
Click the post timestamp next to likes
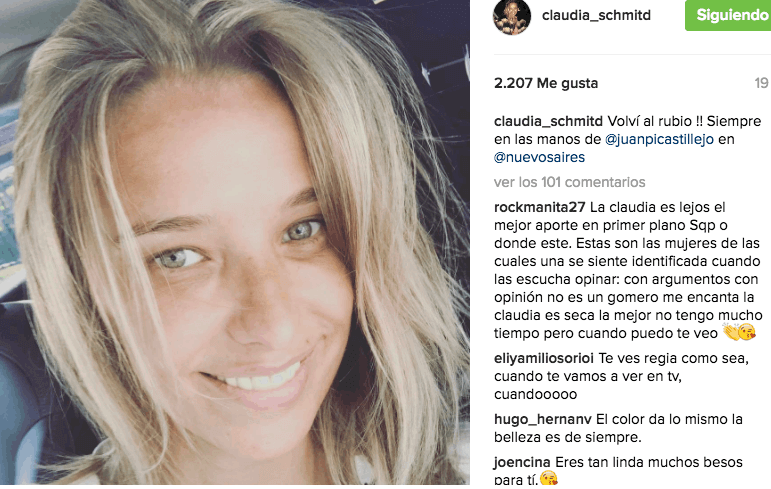click(762, 83)
